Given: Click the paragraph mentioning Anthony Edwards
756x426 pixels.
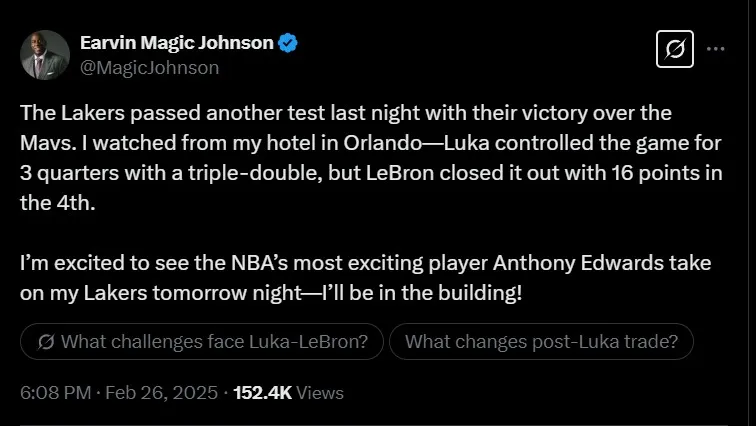Looking at the screenshot, I should point(368,279).
